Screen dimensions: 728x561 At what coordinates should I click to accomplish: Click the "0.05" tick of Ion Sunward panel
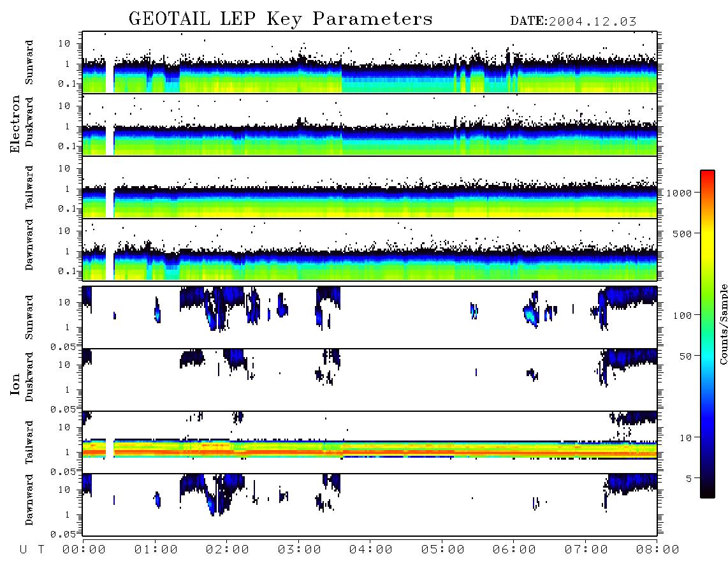point(62,346)
